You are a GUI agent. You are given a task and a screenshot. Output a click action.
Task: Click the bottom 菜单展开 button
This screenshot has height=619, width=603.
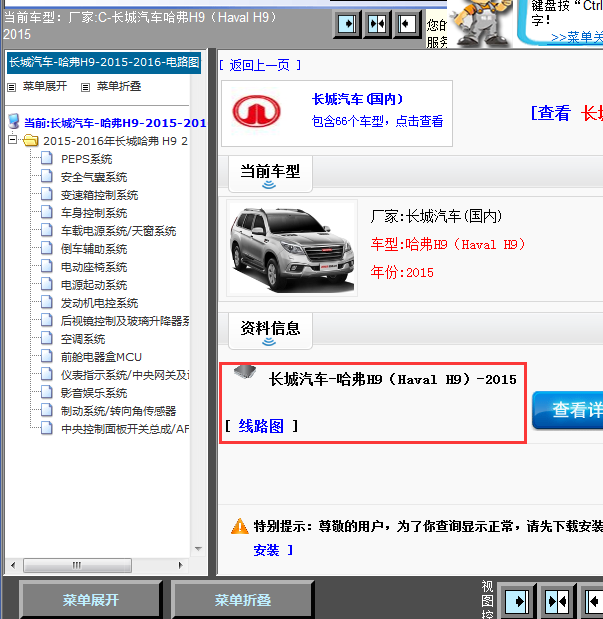(90, 600)
